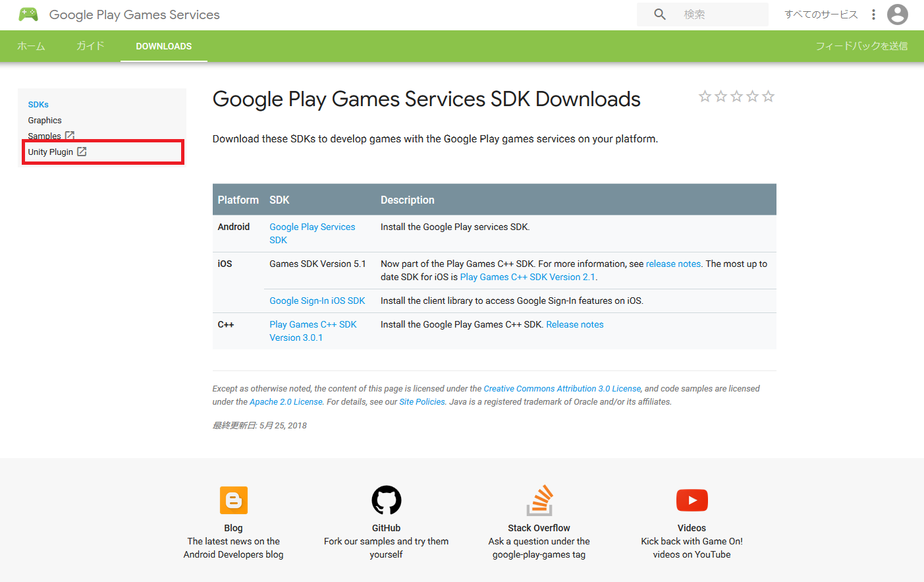Click the Platform column header
This screenshot has height=582, width=924.
pos(238,200)
